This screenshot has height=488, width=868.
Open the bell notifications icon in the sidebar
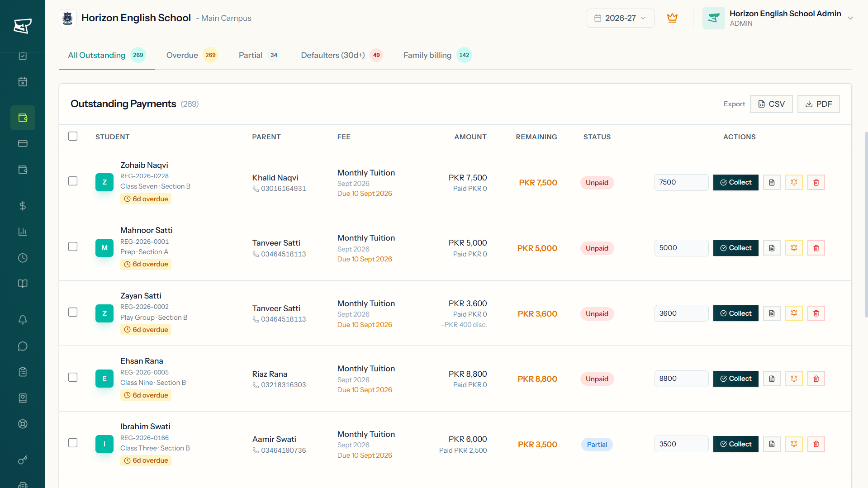(23, 320)
